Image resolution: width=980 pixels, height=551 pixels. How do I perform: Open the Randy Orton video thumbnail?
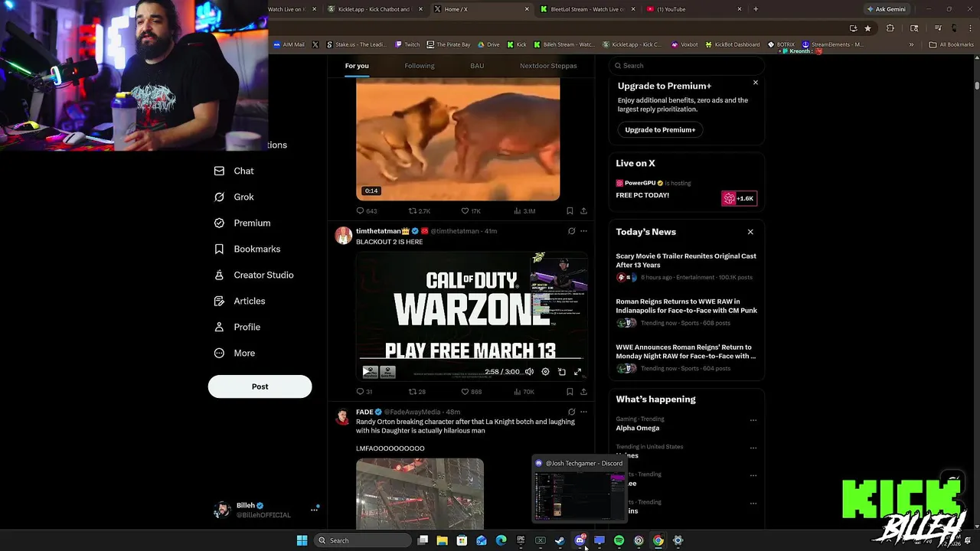tap(420, 494)
